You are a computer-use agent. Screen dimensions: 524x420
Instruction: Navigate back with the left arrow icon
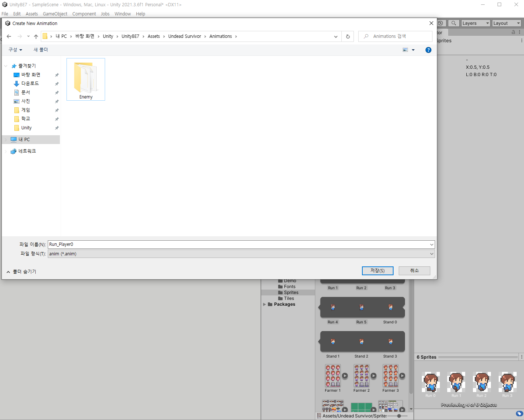click(9, 36)
